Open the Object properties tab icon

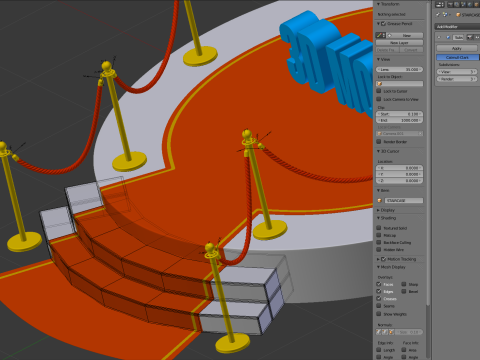[476, 5]
